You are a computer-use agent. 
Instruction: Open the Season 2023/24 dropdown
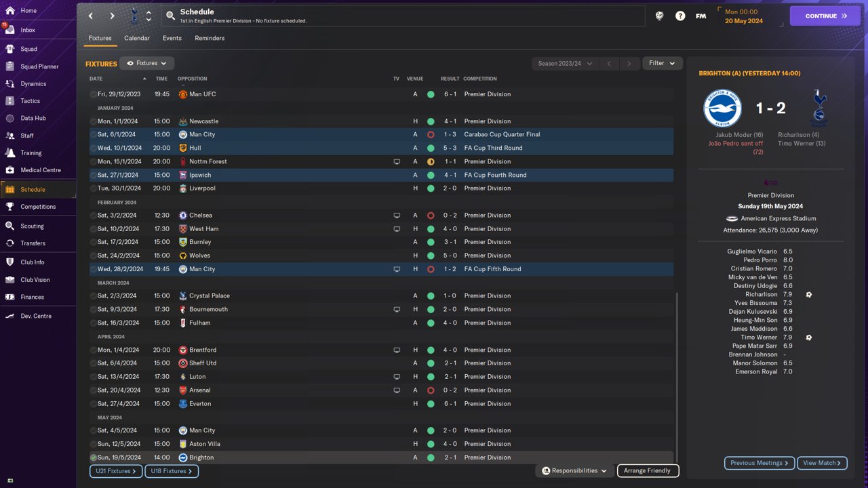click(x=565, y=63)
